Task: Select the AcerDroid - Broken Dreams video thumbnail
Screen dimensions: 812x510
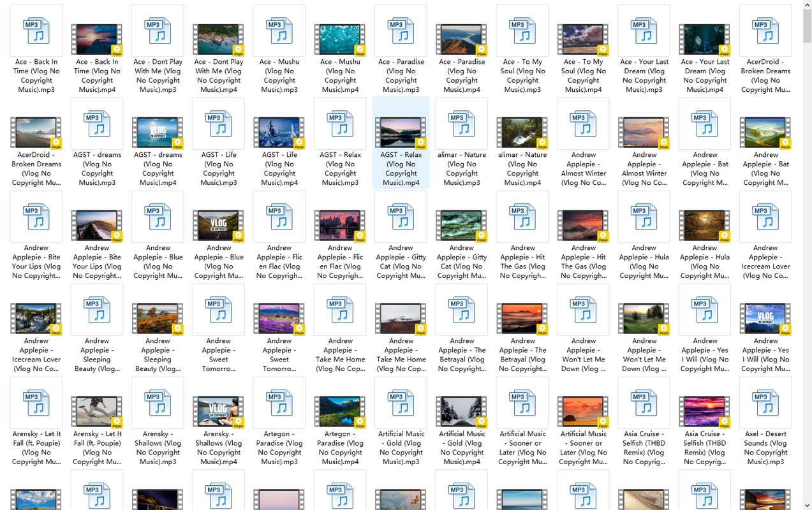Action: click(x=36, y=133)
